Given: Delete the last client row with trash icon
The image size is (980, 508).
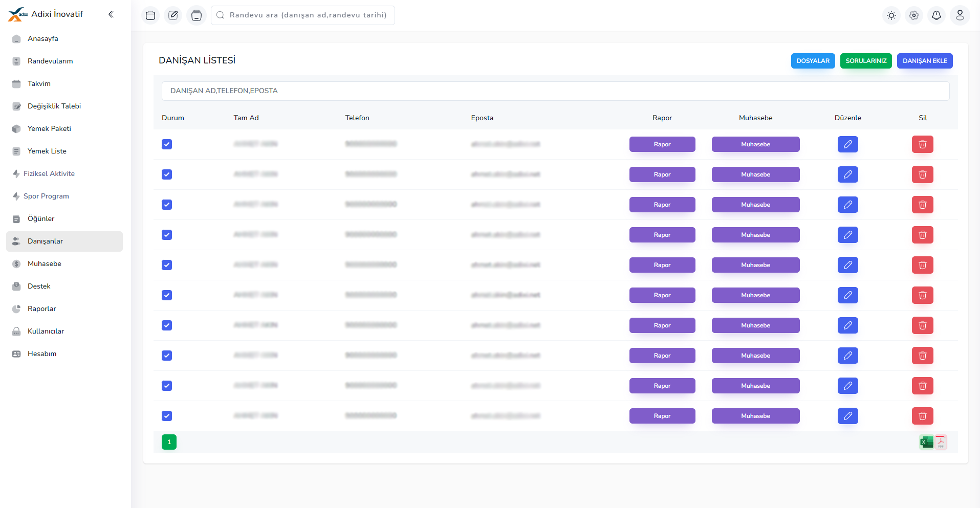Looking at the screenshot, I should [923, 416].
